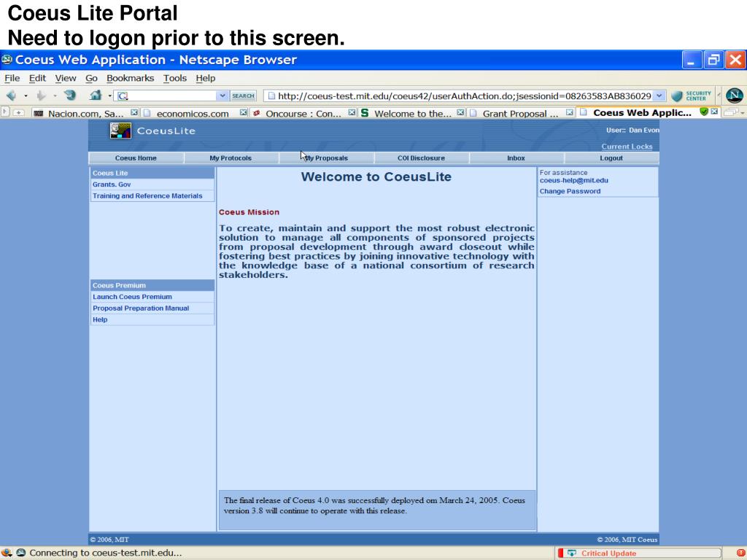Open the Grants. Gov link
The width and height of the screenshot is (747, 560).
pyautogui.click(x=112, y=184)
